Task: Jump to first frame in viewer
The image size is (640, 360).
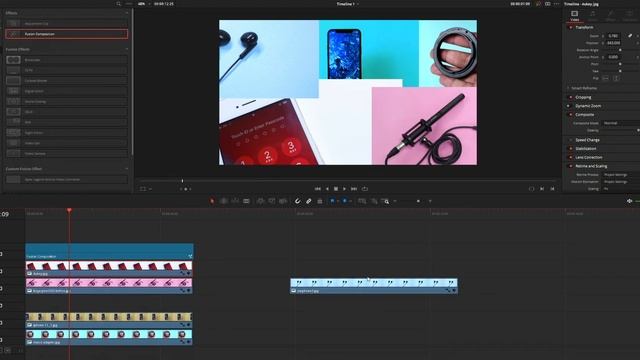Action: [318, 189]
